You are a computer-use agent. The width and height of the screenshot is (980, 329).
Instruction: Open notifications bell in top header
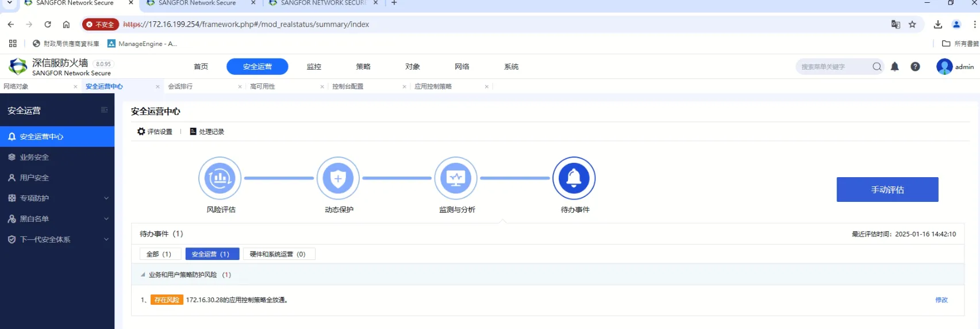894,67
